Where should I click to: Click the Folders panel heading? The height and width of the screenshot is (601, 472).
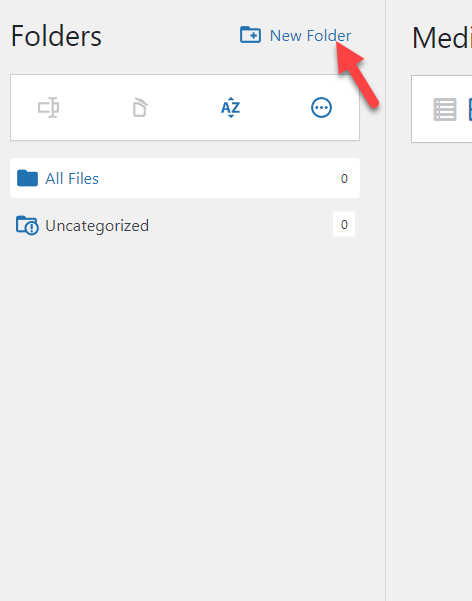[56, 36]
